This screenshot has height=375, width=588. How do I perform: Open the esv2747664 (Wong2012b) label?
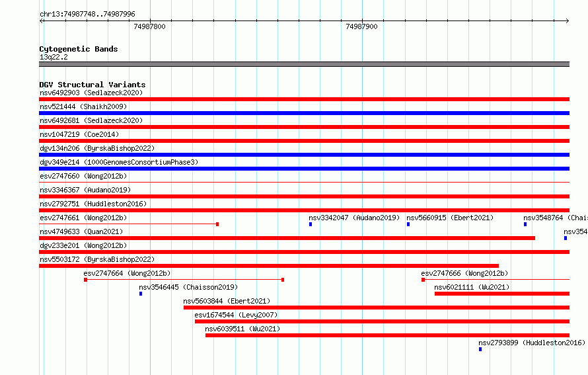click(127, 273)
